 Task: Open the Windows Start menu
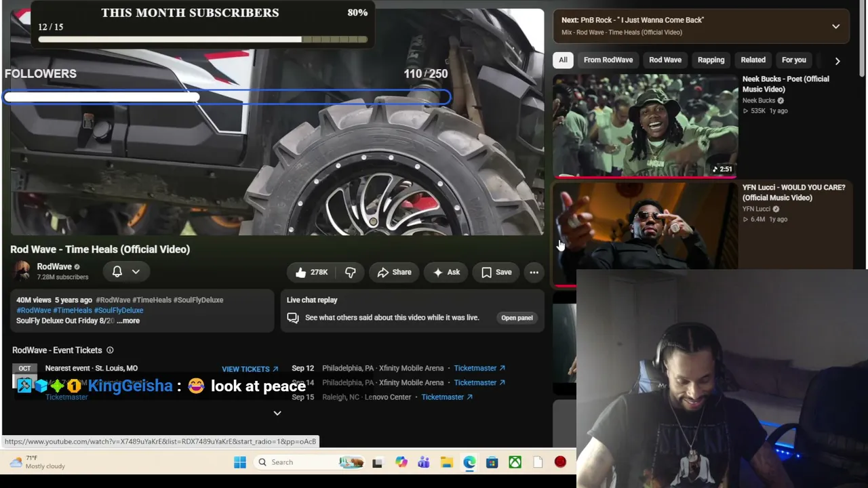pos(240,462)
